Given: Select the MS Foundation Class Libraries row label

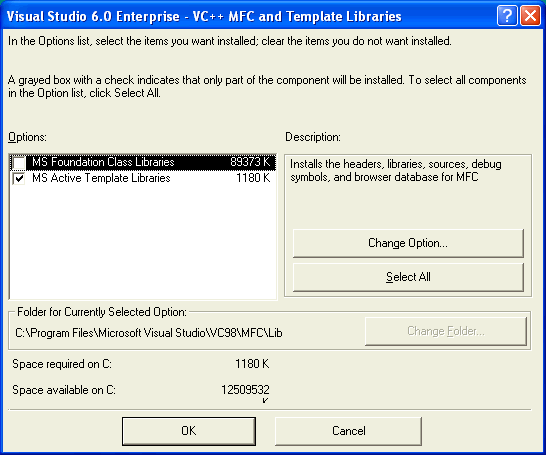Looking at the screenshot, I should tap(103, 162).
